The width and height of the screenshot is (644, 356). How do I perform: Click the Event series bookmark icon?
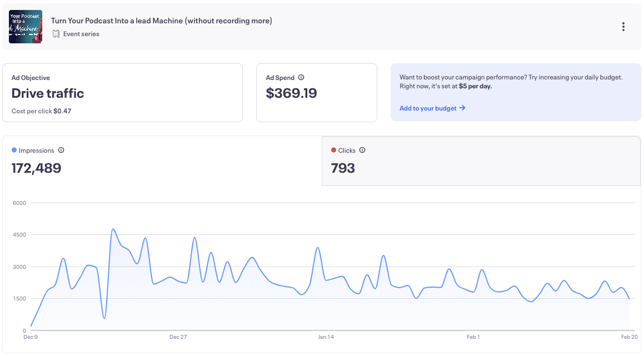(x=56, y=33)
